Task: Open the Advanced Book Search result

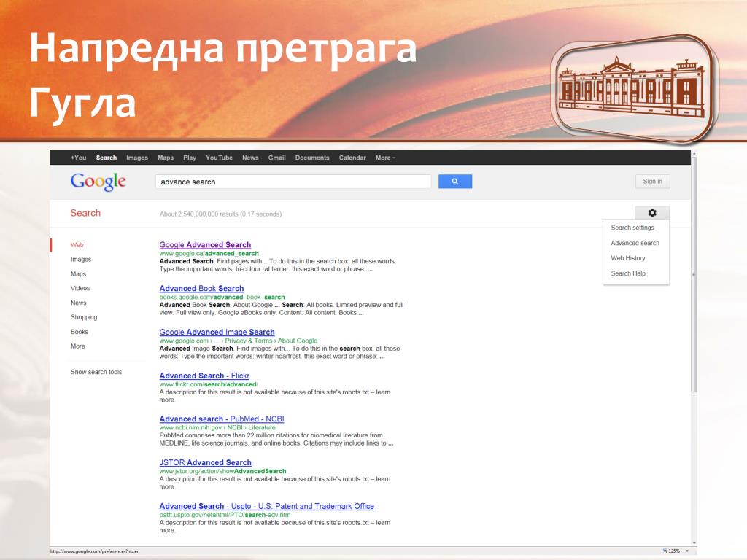Action: click(201, 289)
